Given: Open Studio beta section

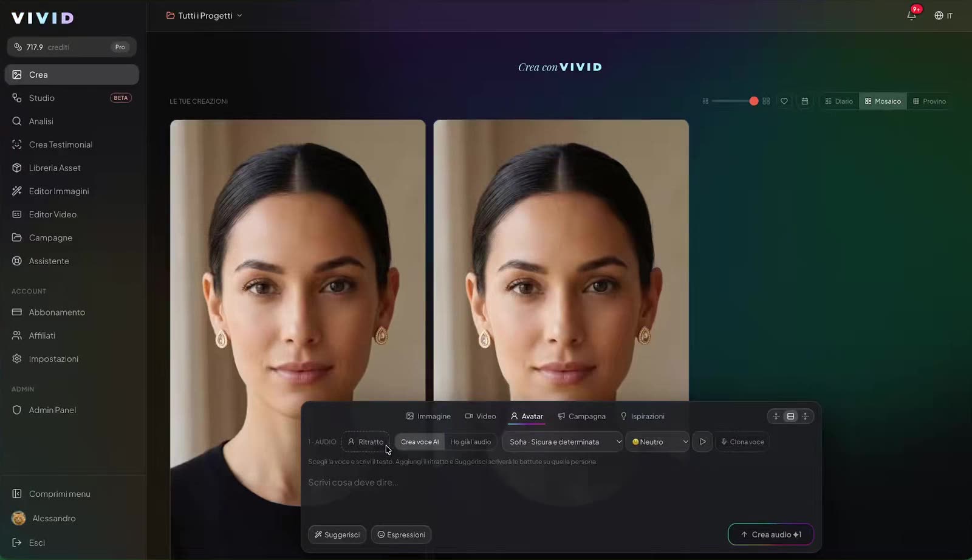Looking at the screenshot, I should (x=72, y=98).
